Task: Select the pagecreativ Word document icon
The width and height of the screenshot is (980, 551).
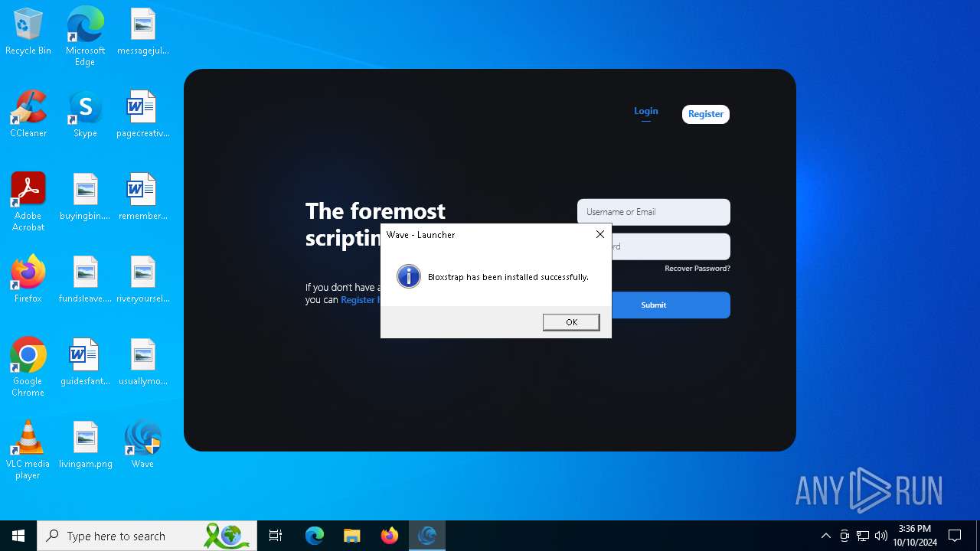Action: point(142,115)
